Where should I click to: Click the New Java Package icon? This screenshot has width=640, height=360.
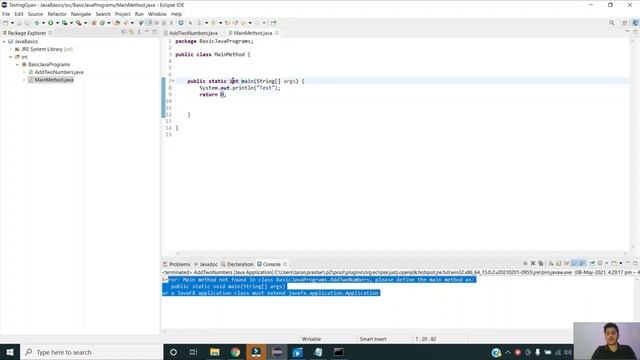[x=94, y=23]
